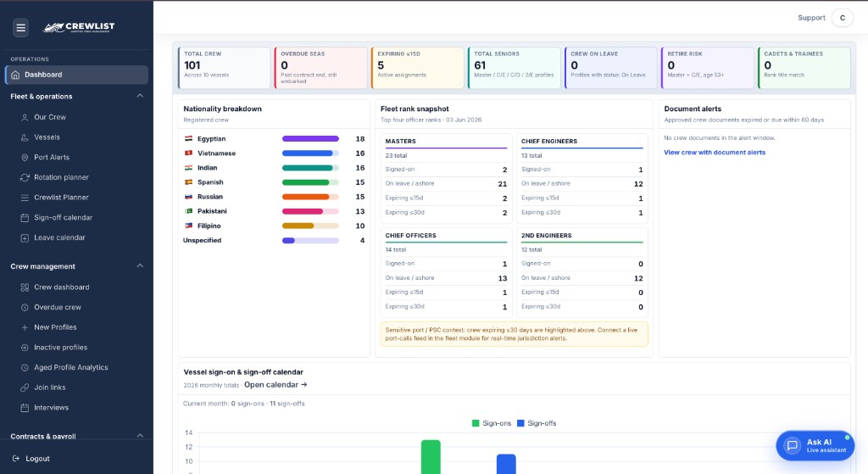Open the Dashboard menu item
This screenshot has width=868, height=474.
(76, 75)
